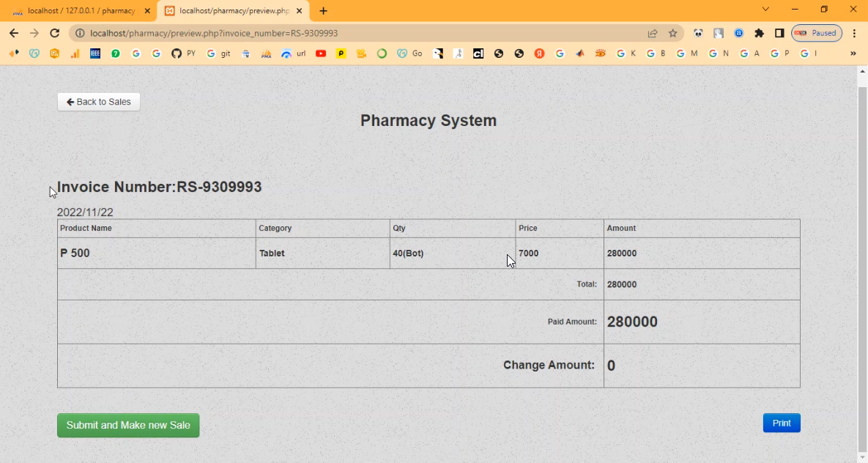Open the YouTube bookmark icon

pos(320,53)
